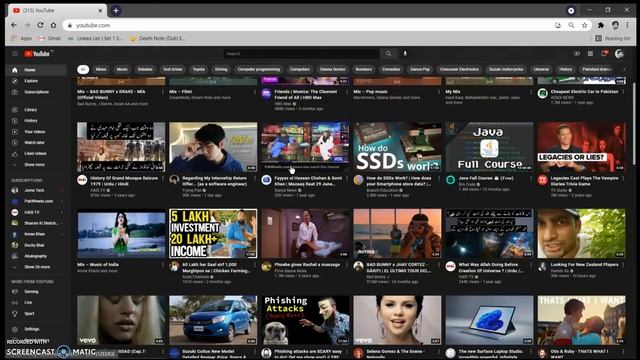The height and width of the screenshot is (360, 640).
Task: Select the Consumer Electronics chip
Action: coord(459,69)
